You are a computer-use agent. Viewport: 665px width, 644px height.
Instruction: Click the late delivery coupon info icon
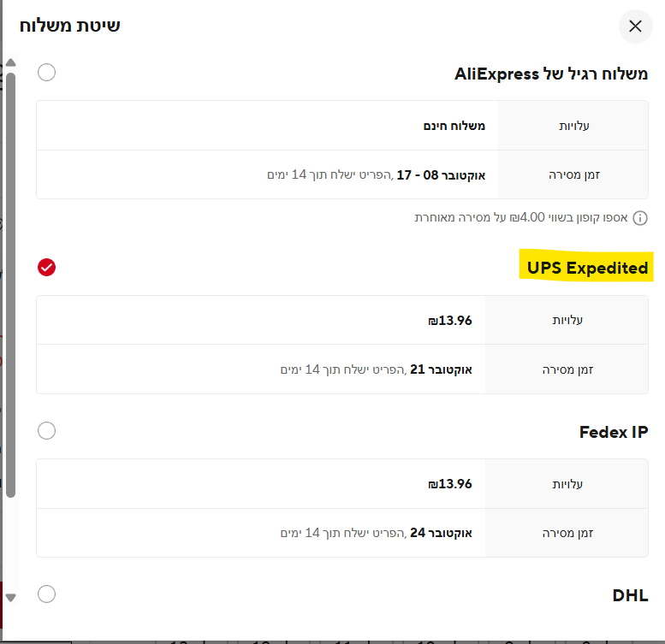tap(639, 218)
